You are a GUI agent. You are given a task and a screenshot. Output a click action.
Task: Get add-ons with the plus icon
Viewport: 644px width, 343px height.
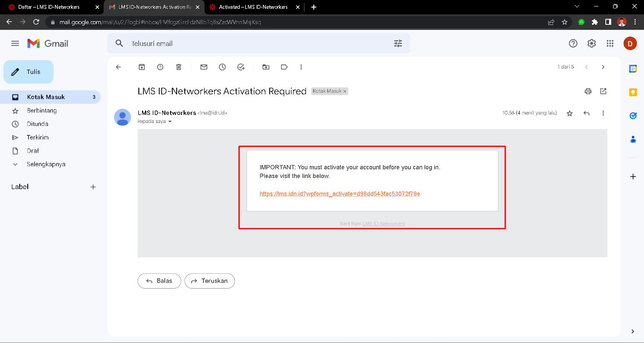(633, 177)
